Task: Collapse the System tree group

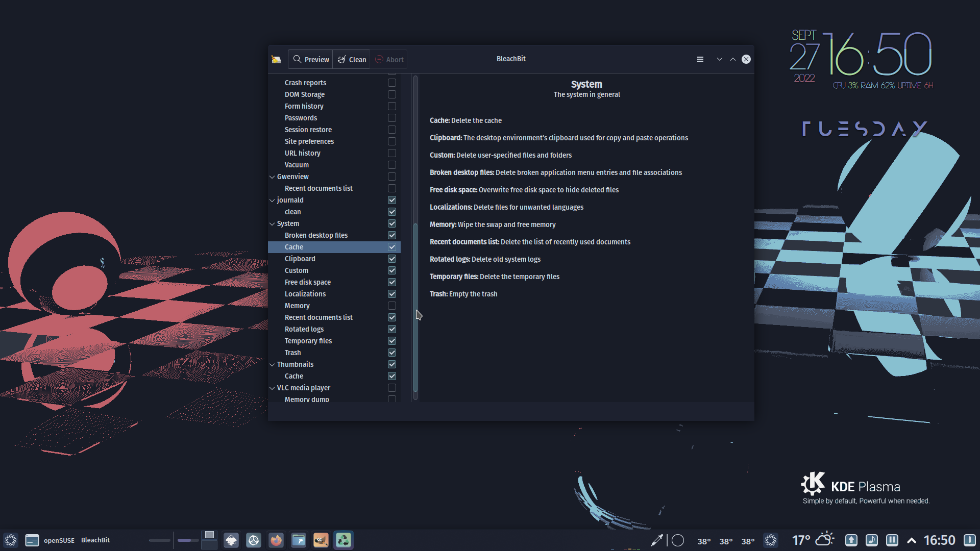Action: [272, 224]
